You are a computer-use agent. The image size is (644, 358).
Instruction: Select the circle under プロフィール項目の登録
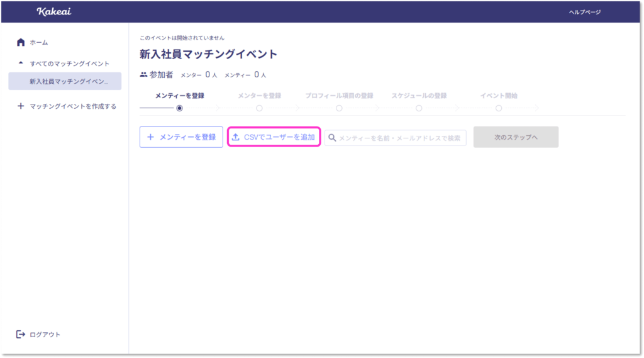(339, 108)
